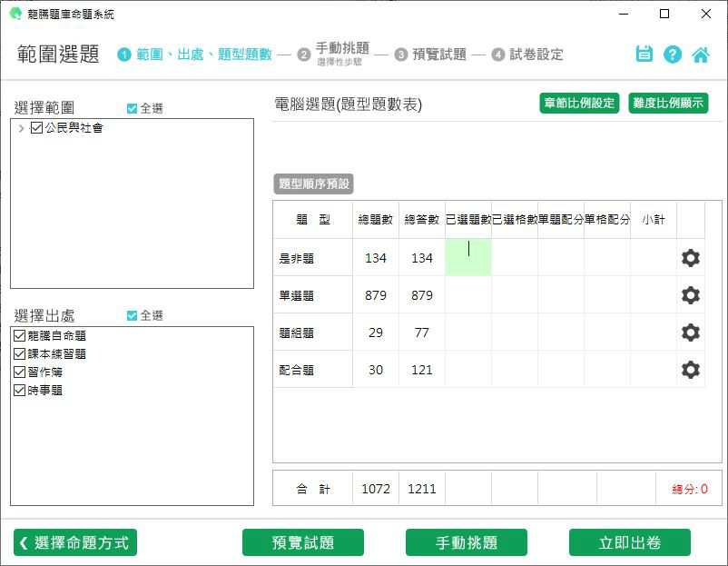Click 總題數 value 29 for 題組題
The width and height of the screenshot is (728, 566).
coord(376,333)
